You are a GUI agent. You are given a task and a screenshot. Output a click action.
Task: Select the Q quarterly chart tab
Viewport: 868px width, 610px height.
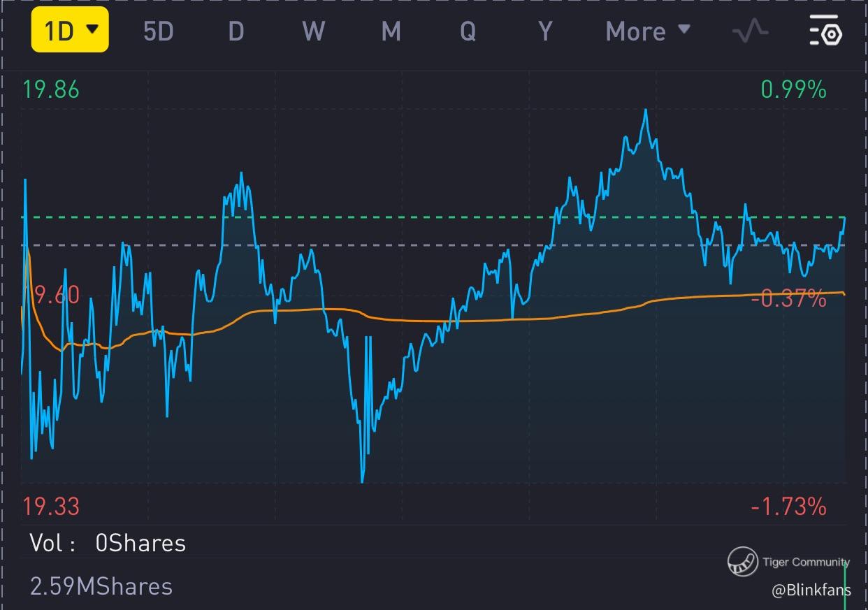coord(468,31)
